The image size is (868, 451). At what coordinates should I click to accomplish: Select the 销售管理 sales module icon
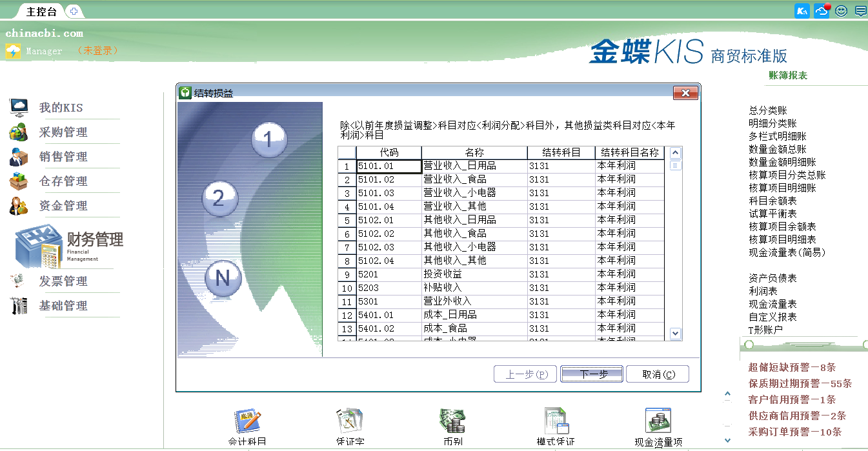click(x=18, y=156)
